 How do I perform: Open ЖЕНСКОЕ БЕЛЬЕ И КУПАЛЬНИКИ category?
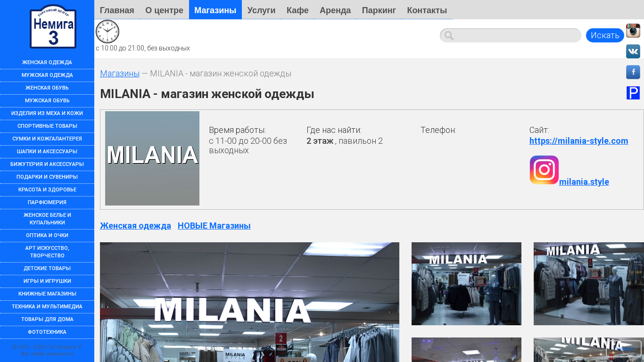point(47,219)
